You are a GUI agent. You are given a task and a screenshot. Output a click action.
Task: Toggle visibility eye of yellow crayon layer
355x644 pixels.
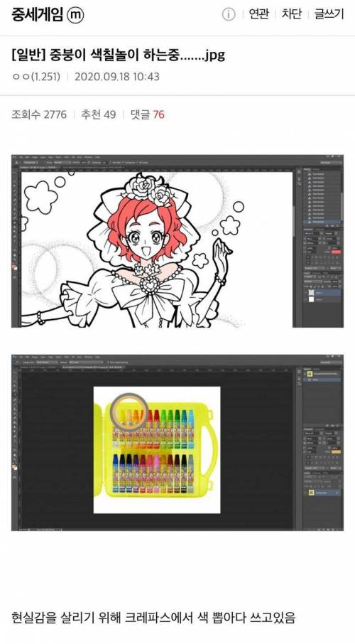click(x=305, y=492)
